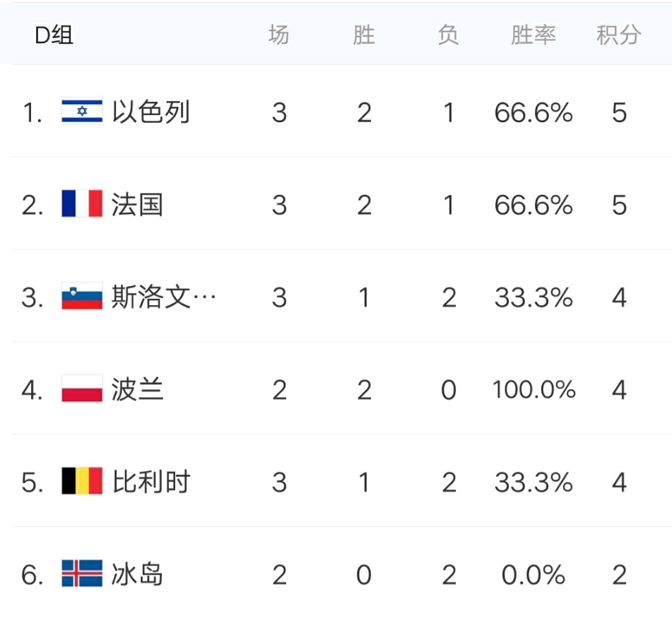Sort by the 胜率 column header
This screenshot has height=618, width=672.
[534, 35]
